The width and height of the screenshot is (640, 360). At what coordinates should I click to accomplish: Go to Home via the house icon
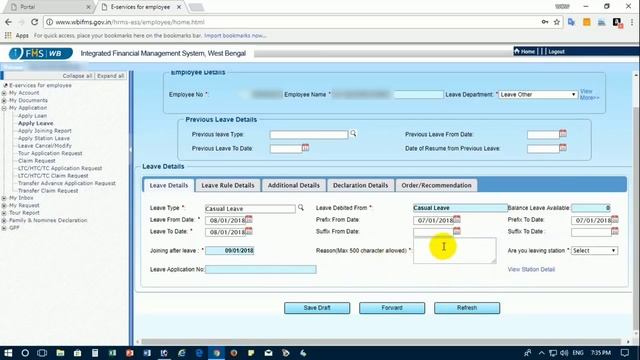click(517, 51)
